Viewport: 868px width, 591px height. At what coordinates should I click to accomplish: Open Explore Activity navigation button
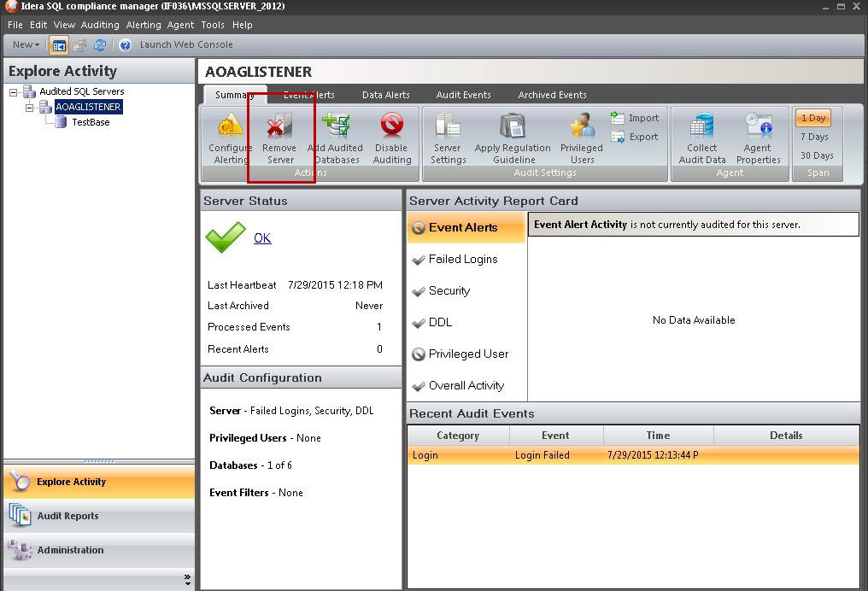(99, 482)
